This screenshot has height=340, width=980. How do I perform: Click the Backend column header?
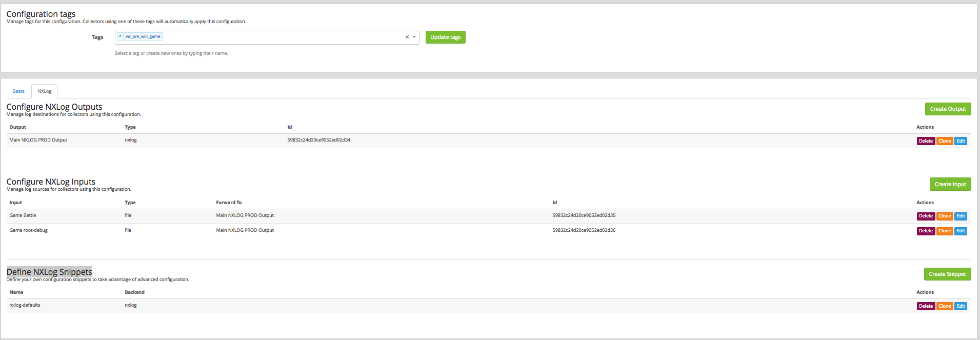134,292
